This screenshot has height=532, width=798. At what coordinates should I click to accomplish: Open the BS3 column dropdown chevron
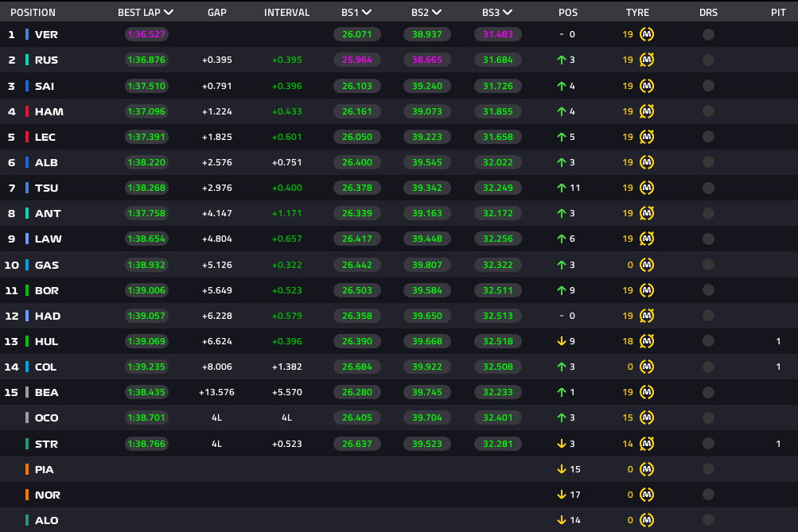508,13
